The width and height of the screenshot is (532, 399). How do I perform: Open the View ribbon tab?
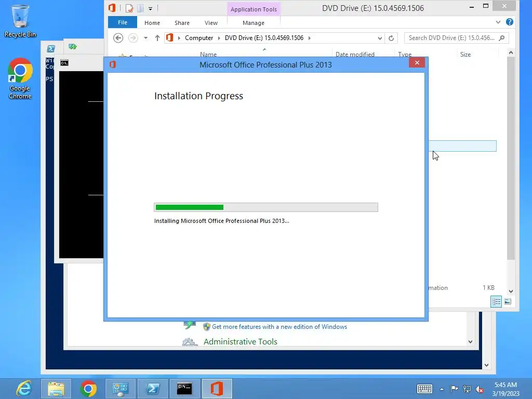[x=211, y=23]
